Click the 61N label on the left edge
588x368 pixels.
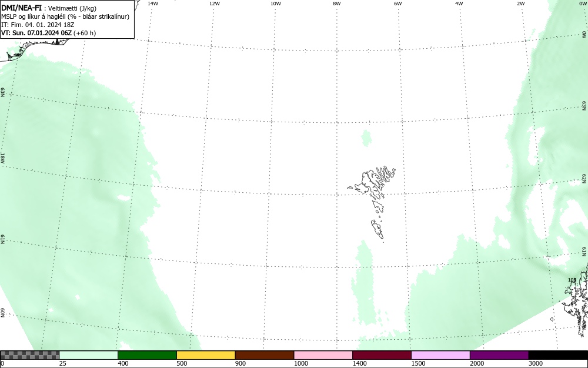pos(2,239)
